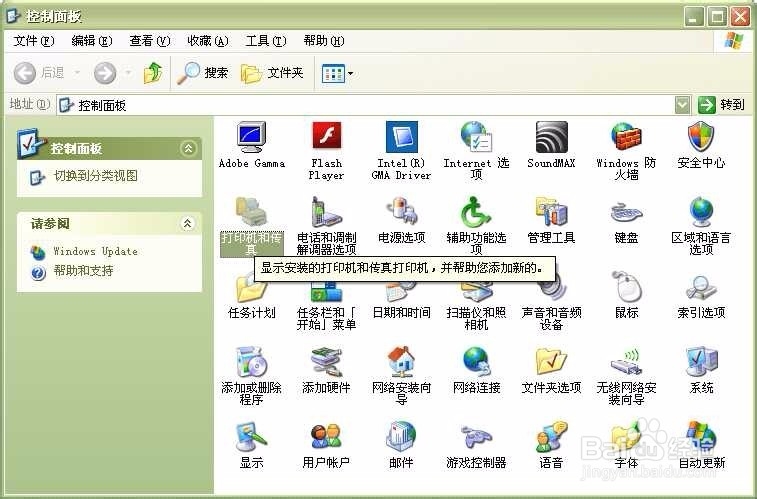Open Windows 防火墙 icon

(x=626, y=137)
